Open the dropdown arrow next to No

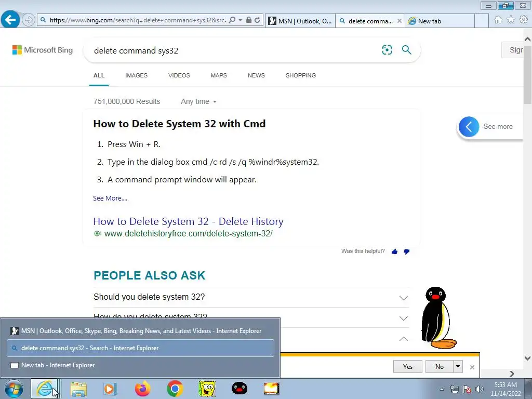(x=458, y=366)
